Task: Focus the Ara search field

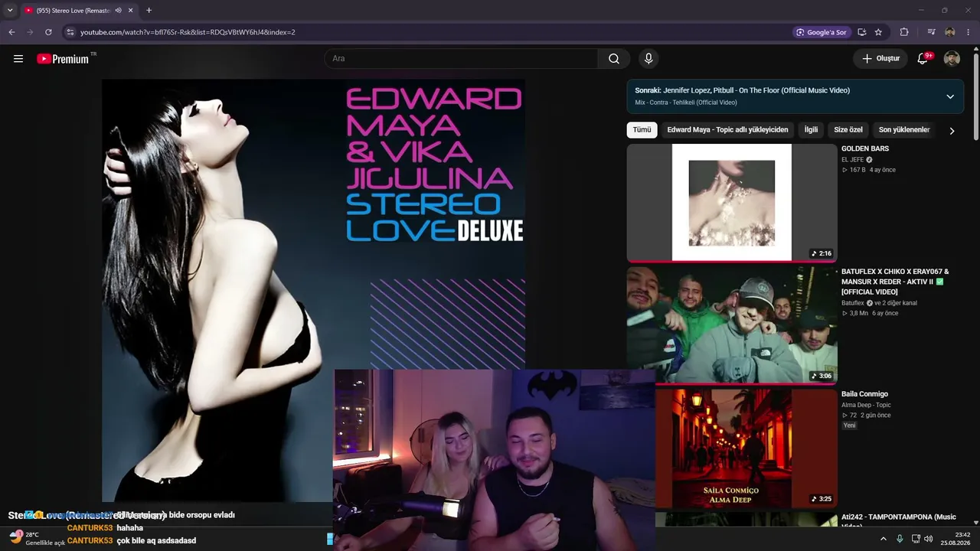Action: (x=461, y=59)
